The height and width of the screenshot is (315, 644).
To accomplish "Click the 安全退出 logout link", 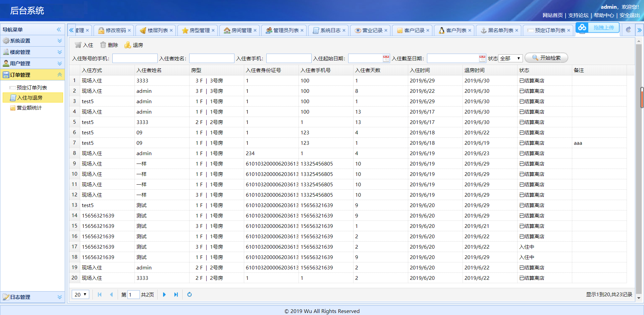I will [x=630, y=15].
